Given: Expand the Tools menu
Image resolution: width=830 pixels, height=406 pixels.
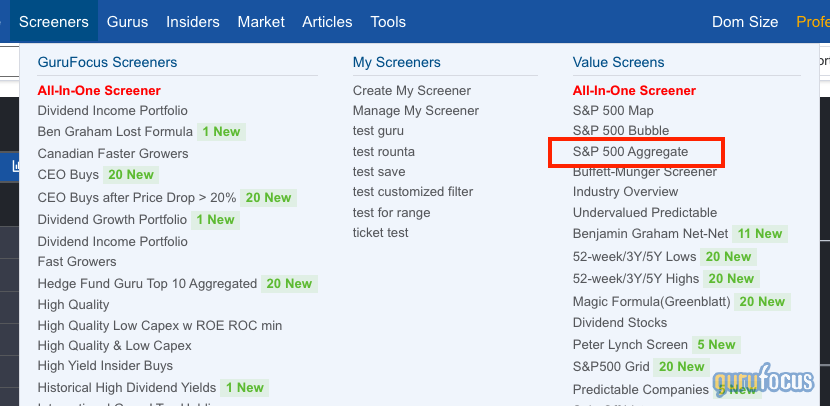Looking at the screenshot, I should coord(388,21).
